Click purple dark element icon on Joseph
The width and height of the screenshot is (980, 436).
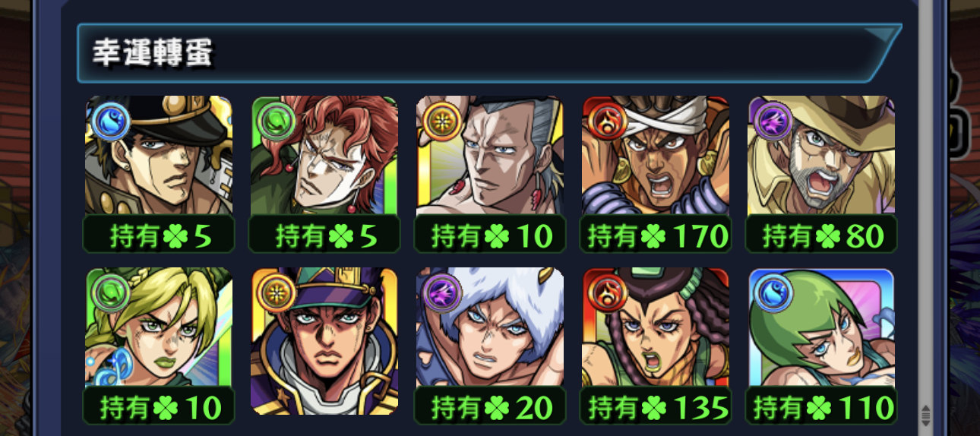pyautogui.click(x=770, y=119)
